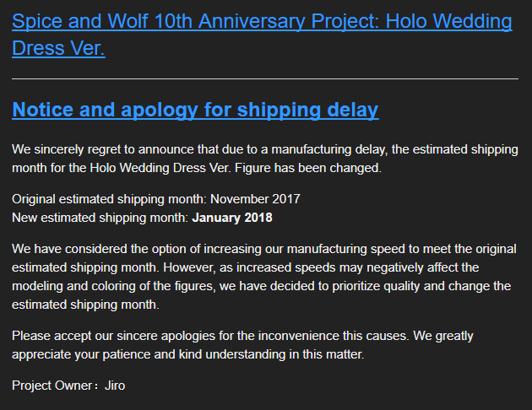Open the Spice and Wolf 10th Anniversary Project link
The image size is (532, 410).
coord(262,35)
